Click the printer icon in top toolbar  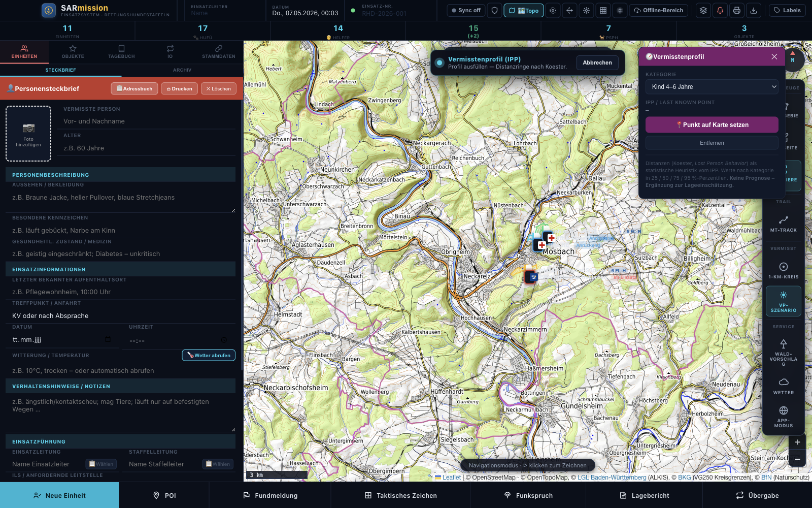click(x=737, y=10)
